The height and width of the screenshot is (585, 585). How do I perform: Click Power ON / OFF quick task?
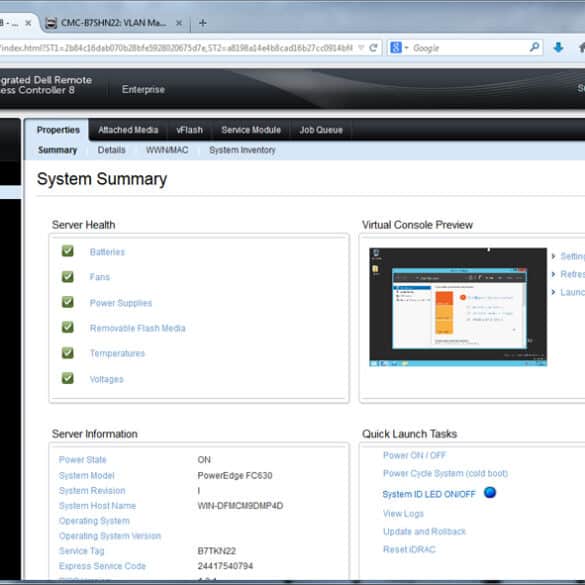414,455
